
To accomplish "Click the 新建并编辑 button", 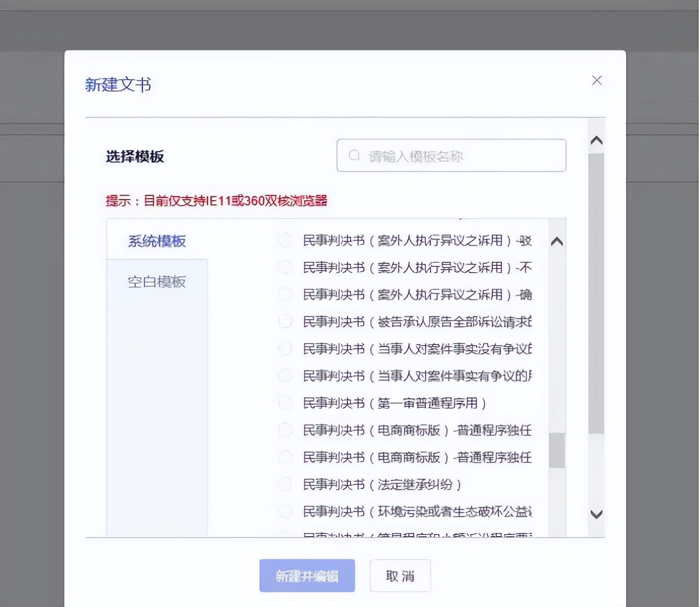I will click(x=307, y=576).
